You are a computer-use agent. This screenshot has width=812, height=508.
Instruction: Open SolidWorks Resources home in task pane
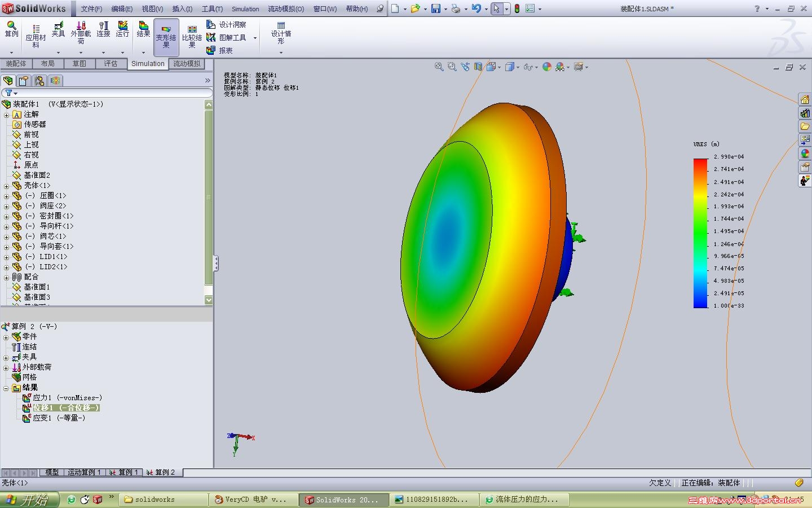coord(805,99)
